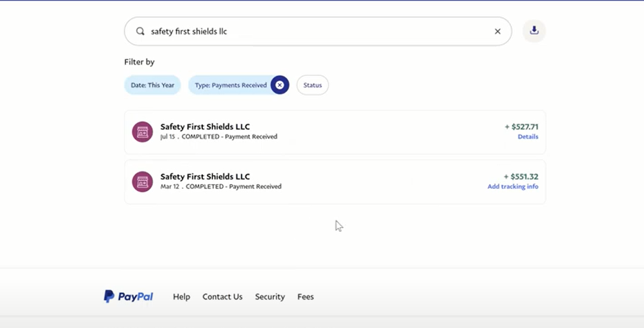Viewport: 644px width, 328px height.
Task: Select the + $527.71 amount
Action: click(x=522, y=127)
